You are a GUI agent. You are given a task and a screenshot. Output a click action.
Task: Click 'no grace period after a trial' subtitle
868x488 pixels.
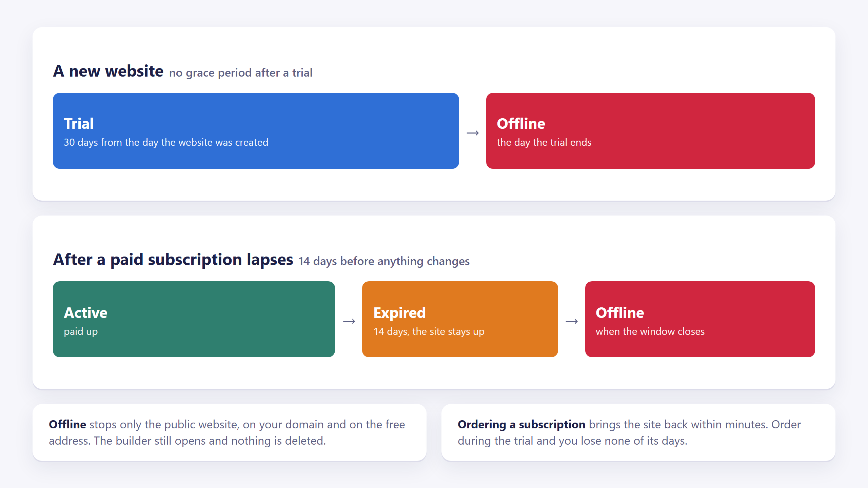pyautogui.click(x=241, y=73)
